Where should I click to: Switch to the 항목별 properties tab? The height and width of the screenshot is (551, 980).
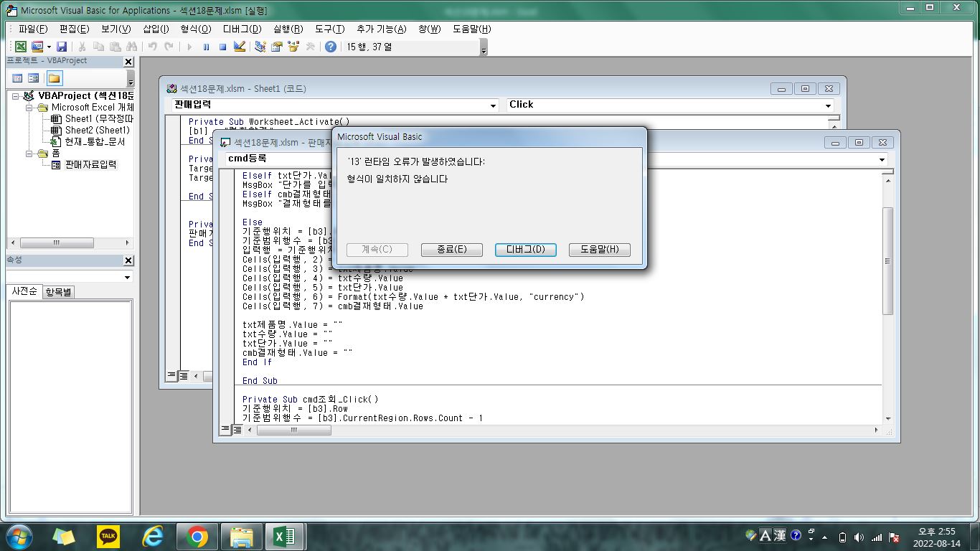(59, 292)
